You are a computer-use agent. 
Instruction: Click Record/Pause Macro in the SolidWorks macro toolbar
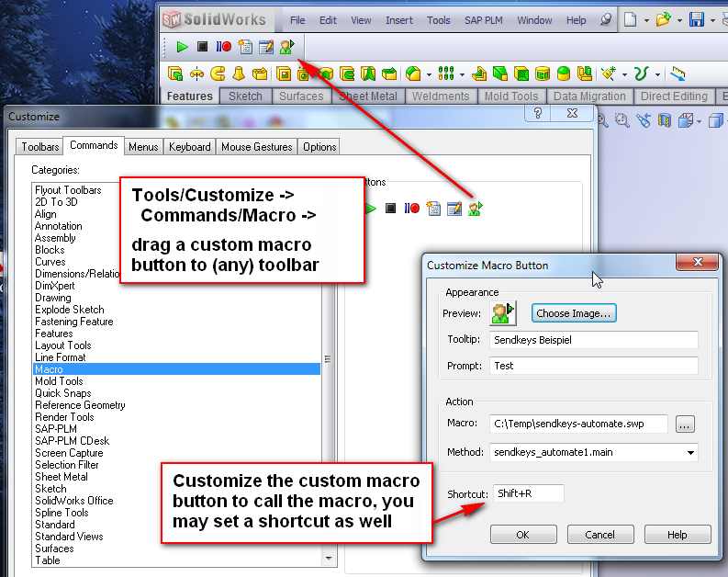coord(223,47)
